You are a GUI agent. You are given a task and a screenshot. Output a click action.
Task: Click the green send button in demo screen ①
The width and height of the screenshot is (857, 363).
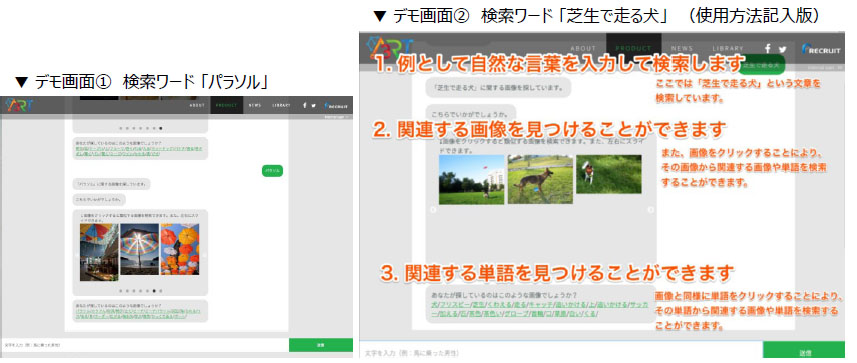[x=320, y=345]
